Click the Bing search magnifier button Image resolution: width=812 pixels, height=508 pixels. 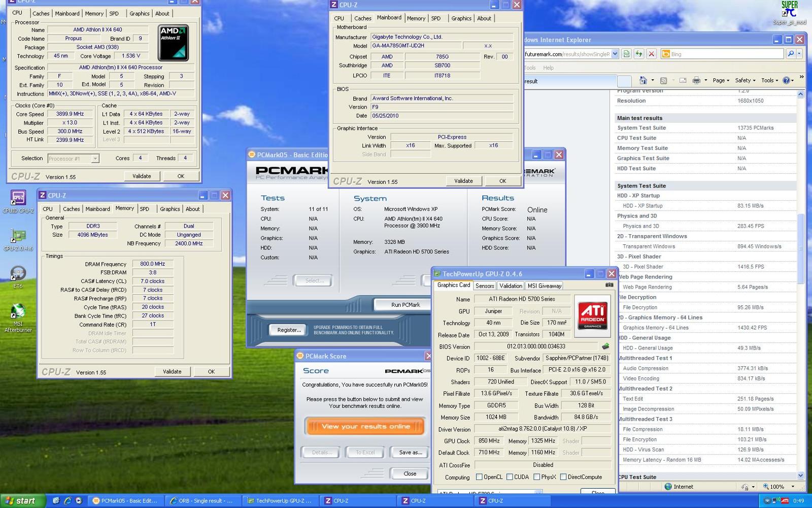click(x=790, y=54)
